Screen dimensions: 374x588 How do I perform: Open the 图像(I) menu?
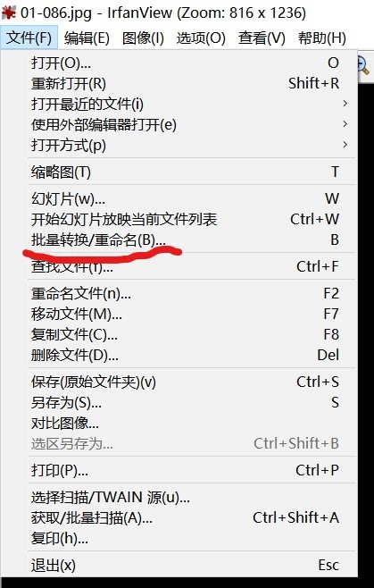143,38
